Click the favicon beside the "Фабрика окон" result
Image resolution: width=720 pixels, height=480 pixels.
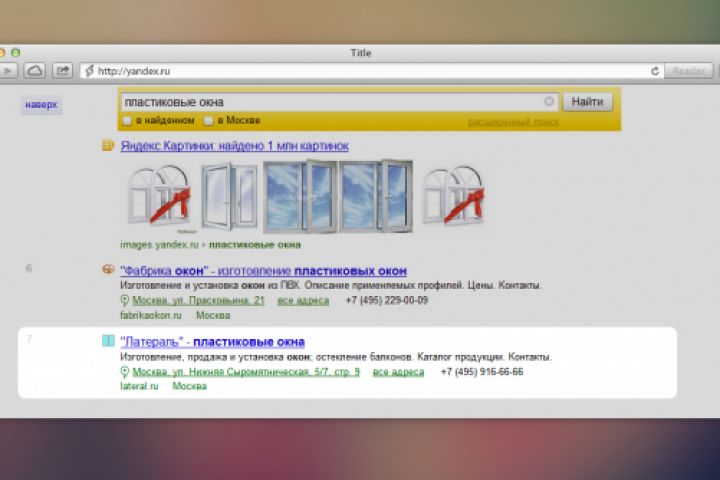[108, 270]
